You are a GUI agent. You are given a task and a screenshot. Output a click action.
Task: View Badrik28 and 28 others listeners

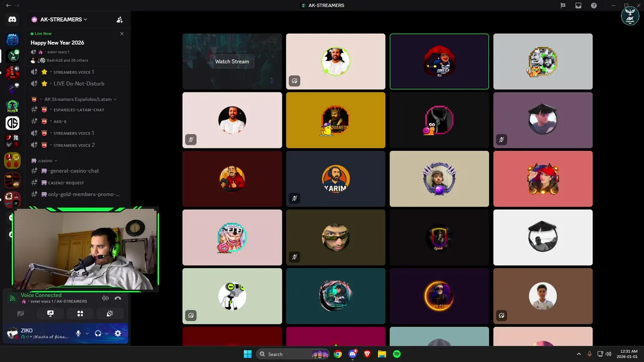coord(67,60)
